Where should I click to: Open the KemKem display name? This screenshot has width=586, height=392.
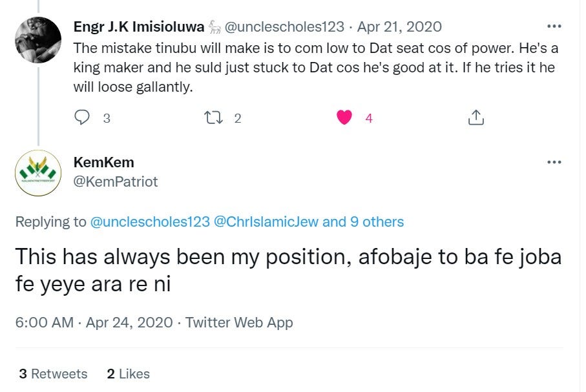[103, 162]
